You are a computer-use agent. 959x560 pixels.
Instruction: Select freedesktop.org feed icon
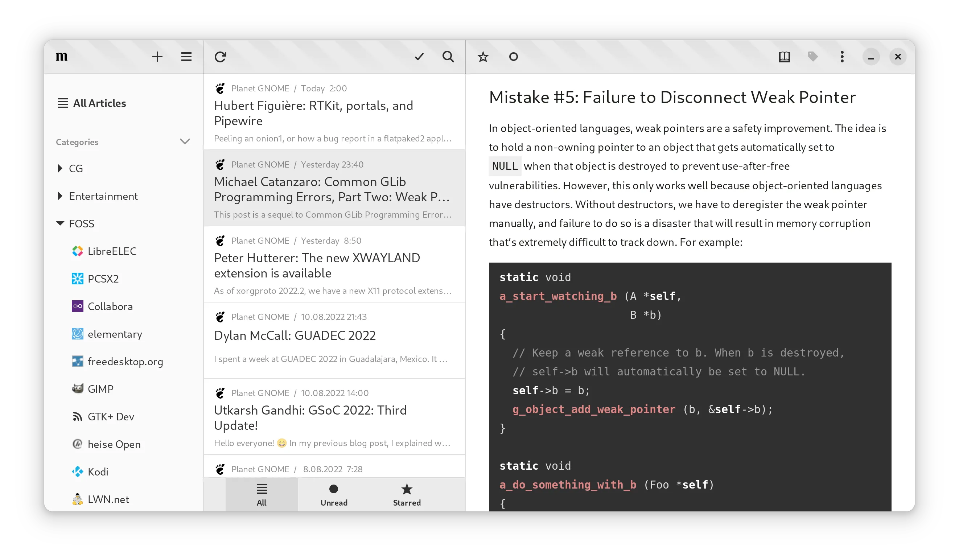77,361
